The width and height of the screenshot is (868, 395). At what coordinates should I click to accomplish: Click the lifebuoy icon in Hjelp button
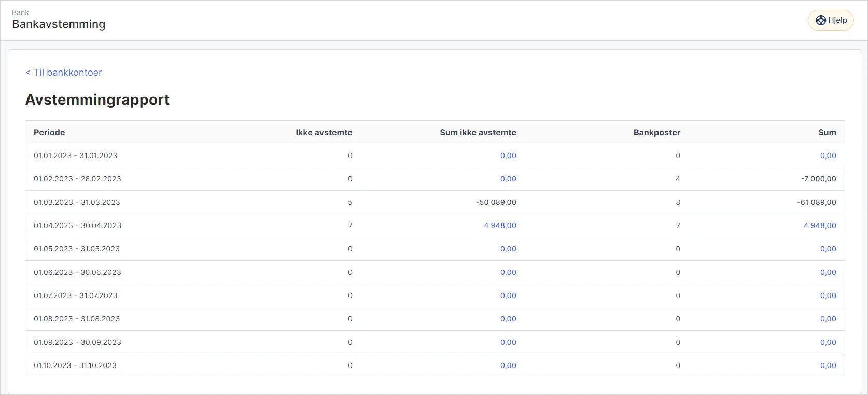coord(821,20)
